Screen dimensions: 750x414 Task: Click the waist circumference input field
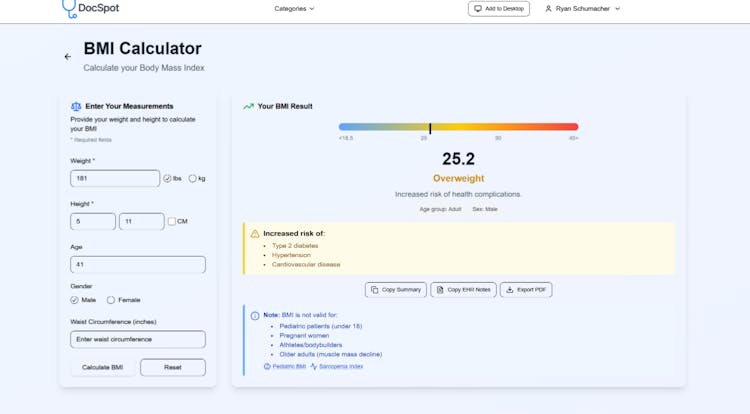pos(138,340)
